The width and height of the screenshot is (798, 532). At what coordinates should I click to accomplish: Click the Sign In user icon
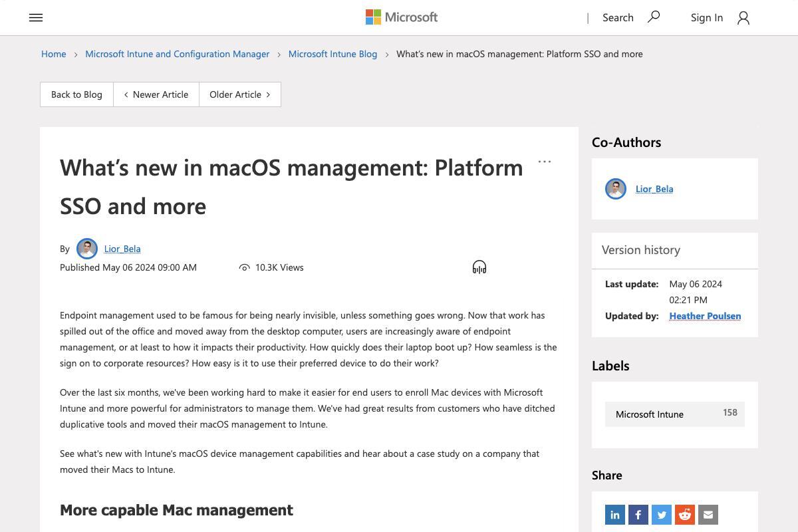pos(743,18)
